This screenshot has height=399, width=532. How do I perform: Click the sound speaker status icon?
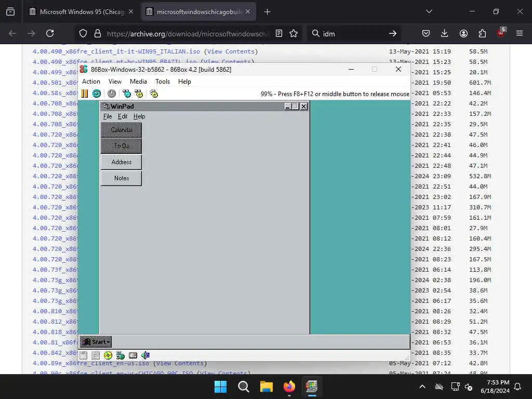(x=145, y=355)
